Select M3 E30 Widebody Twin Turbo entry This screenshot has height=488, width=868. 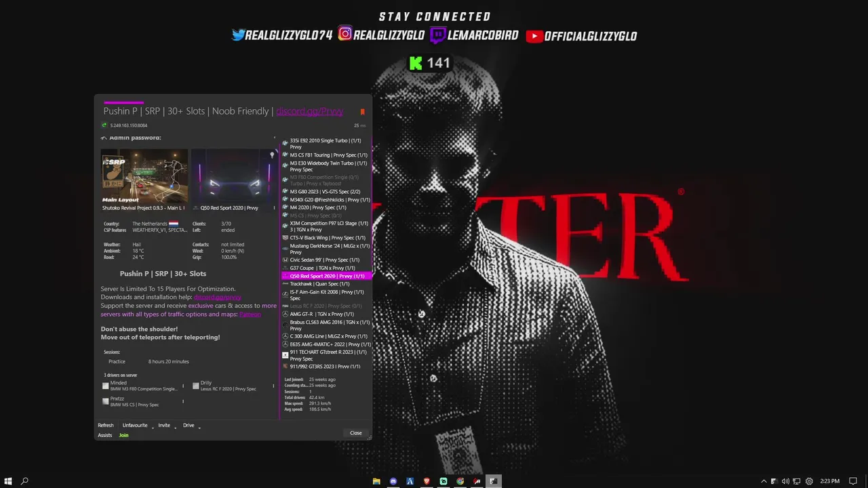coord(326,166)
